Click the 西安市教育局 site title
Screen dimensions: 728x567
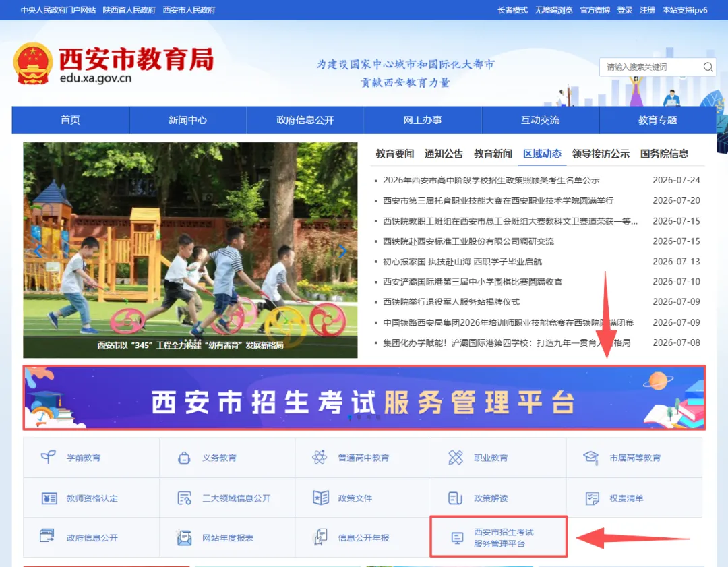[x=136, y=59]
